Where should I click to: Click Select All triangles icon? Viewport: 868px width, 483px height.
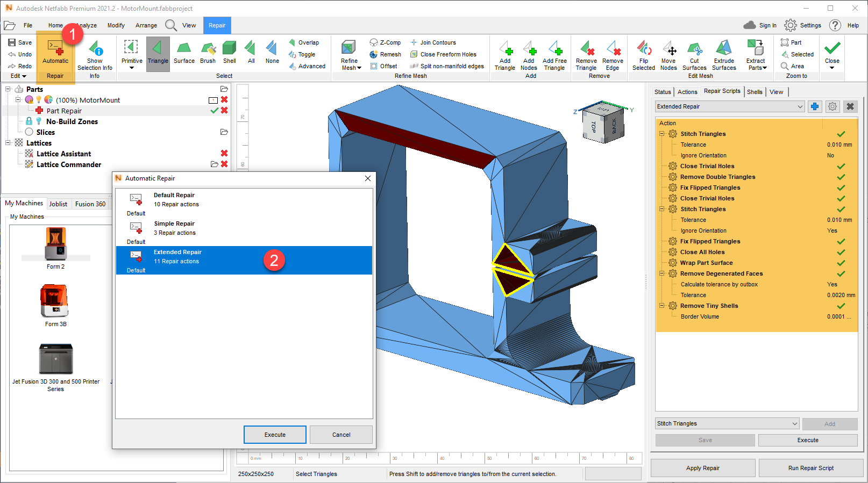251,54
